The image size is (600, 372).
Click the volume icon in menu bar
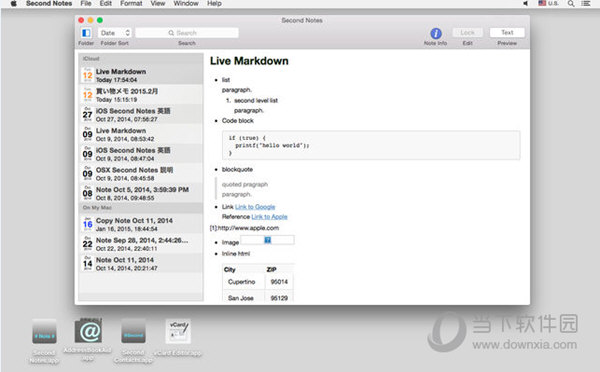526,3
